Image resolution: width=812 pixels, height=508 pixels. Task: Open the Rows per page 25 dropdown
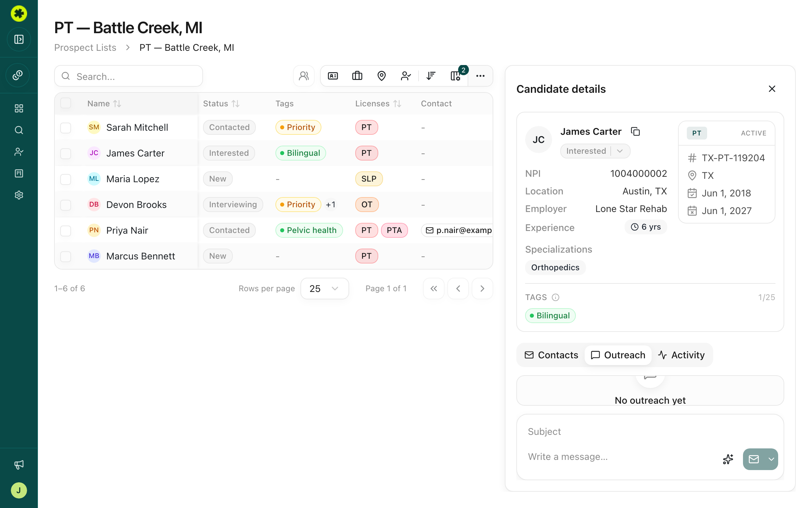[x=324, y=289]
